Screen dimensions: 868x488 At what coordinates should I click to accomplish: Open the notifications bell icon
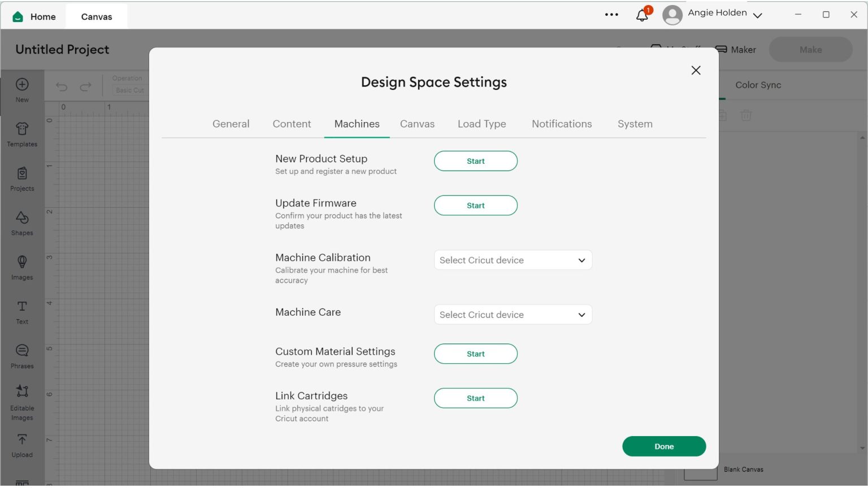point(642,15)
